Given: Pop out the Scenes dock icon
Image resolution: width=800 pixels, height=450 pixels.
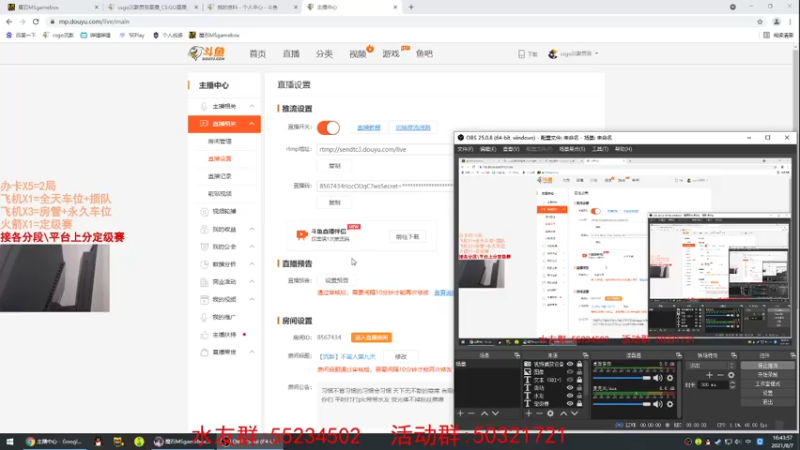Looking at the screenshot, I should click(517, 355).
